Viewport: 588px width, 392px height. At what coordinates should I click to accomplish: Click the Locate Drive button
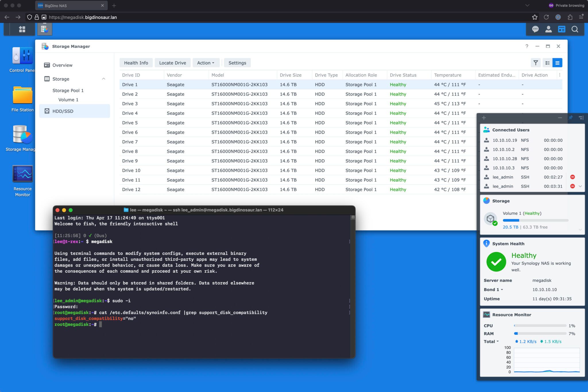click(173, 63)
